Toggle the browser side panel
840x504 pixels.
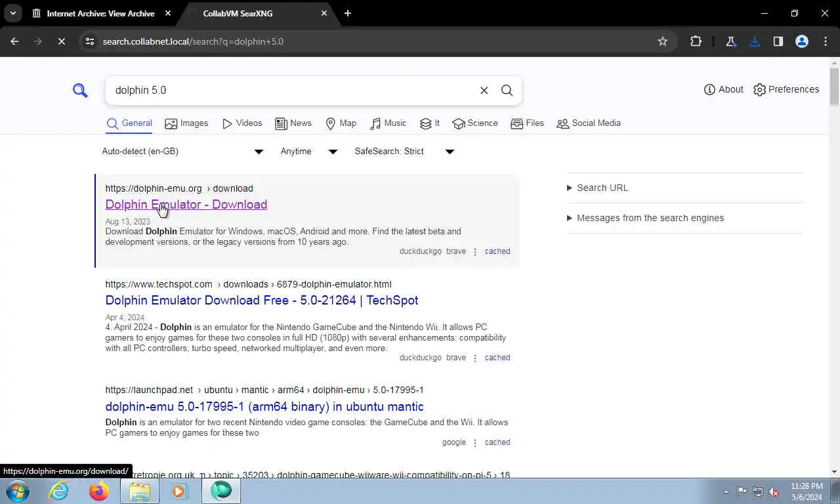click(778, 41)
